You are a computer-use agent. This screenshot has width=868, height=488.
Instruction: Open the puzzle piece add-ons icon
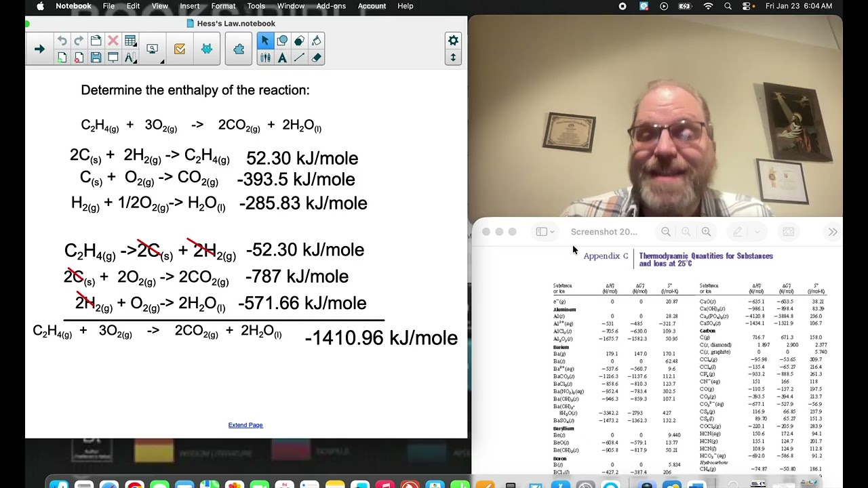(x=239, y=49)
